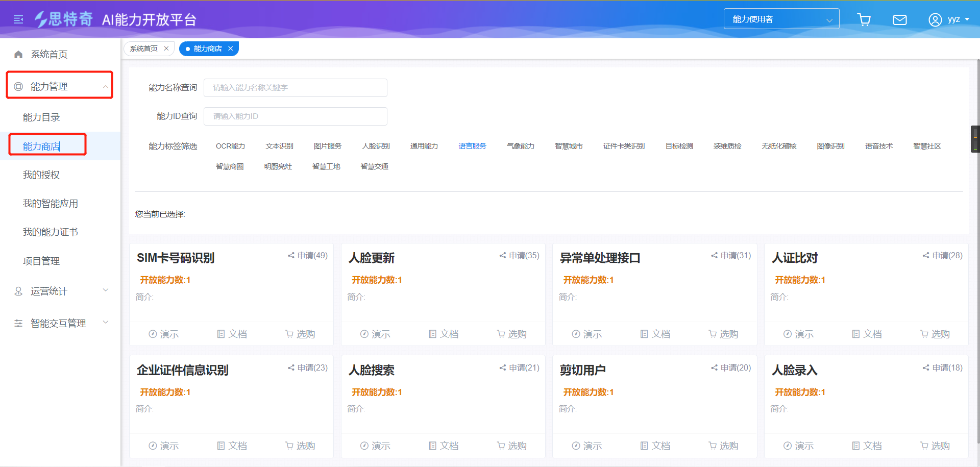Open 文档 for SIM卡号码识别
Image resolution: width=980 pixels, height=467 pixels.
coord(232,334)
